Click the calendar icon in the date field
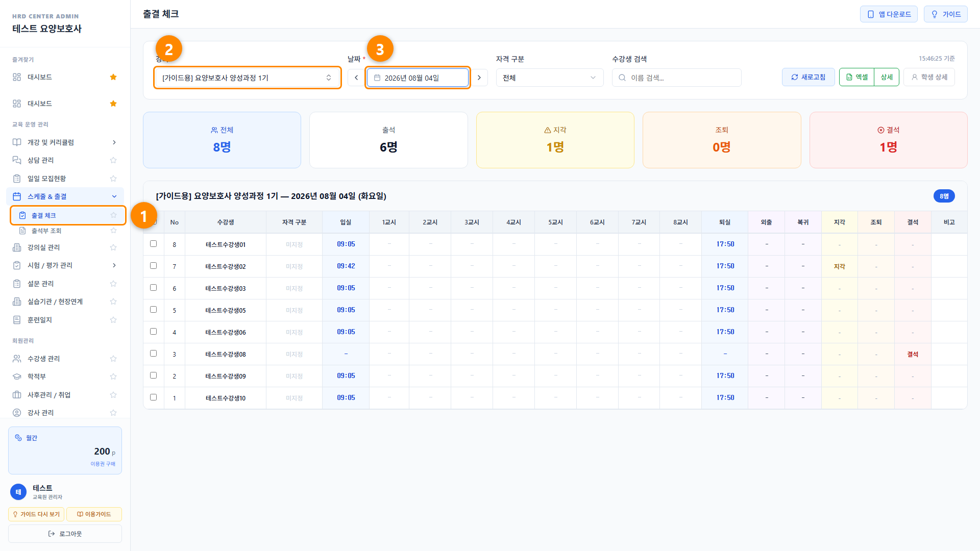Screen dimensions: 980x551 pyautogui.click(x=377, y=78)
